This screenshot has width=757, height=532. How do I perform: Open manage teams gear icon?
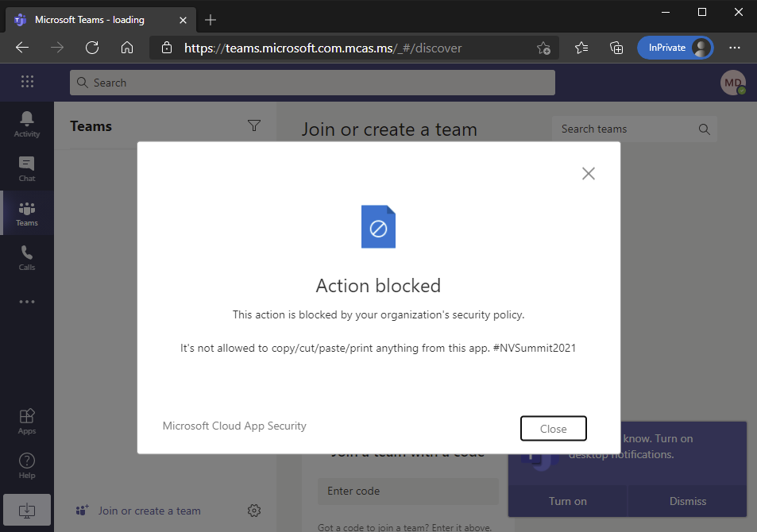pyautogui.click(x=254, y=511)
